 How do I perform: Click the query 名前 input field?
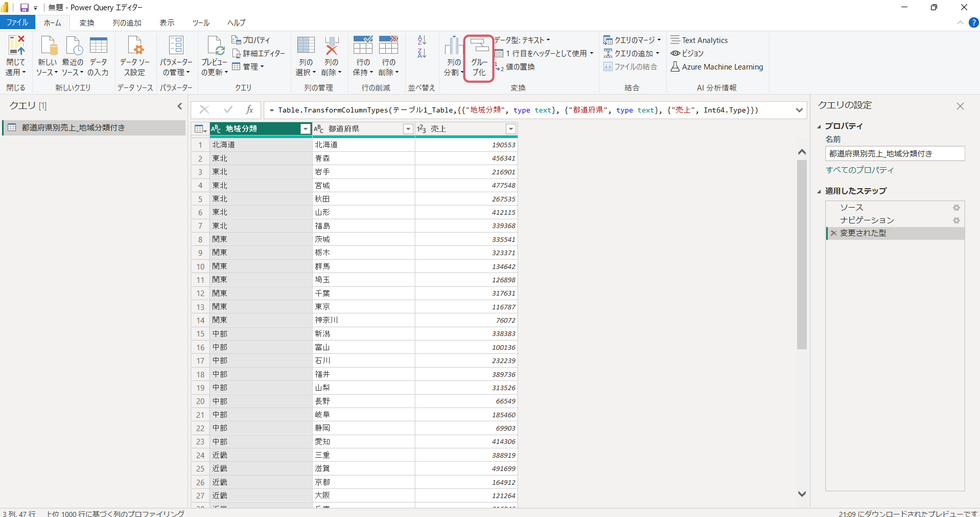[x=894, y=153]
